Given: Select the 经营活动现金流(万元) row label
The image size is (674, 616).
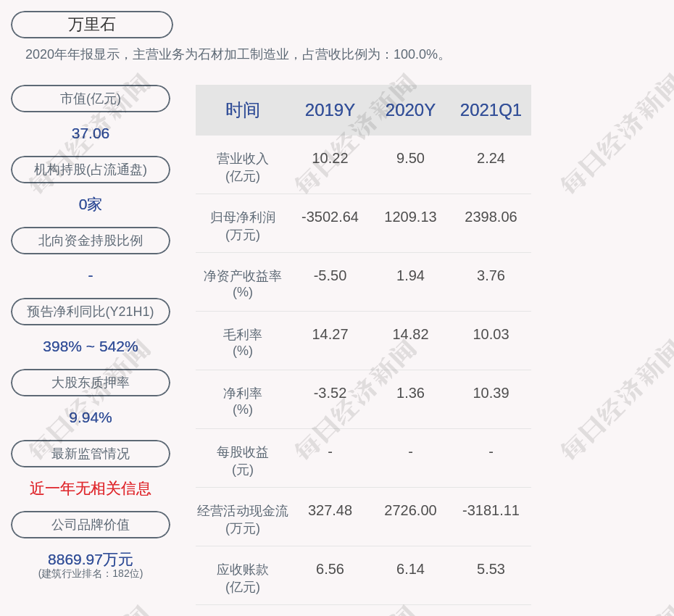Looking at the screenshot, I should (x=243, y=520).
